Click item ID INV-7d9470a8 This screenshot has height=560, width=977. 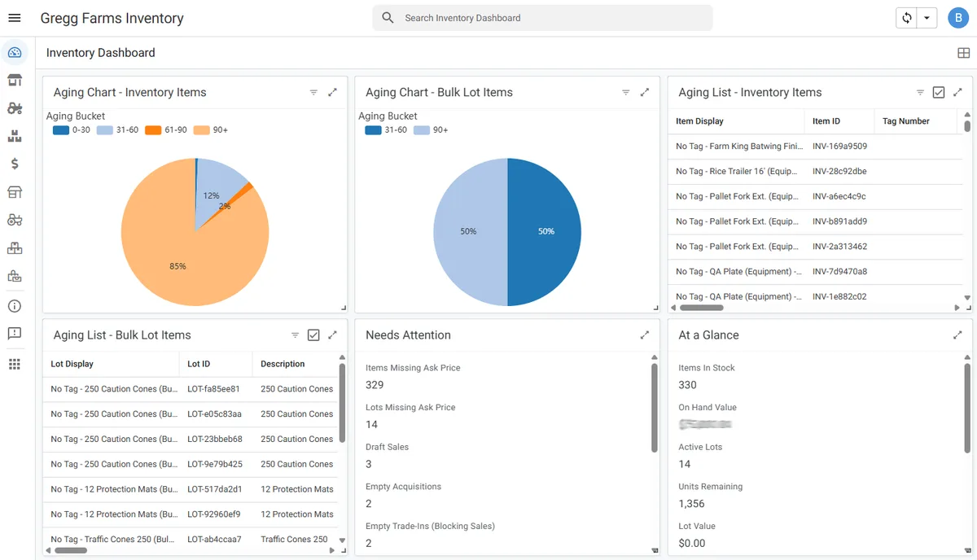pos(839,272)
